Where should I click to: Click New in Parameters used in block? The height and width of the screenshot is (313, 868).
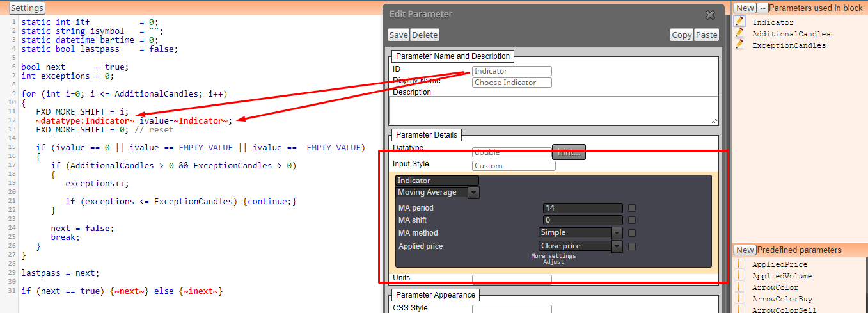click(x=745, y=8)
